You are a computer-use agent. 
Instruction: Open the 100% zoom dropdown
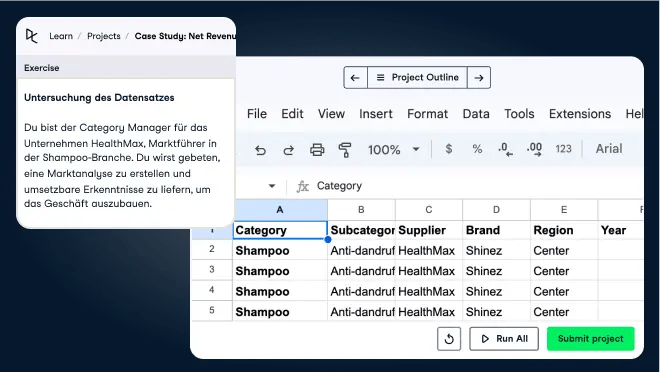pyautogui.click(x=394, y=149)
